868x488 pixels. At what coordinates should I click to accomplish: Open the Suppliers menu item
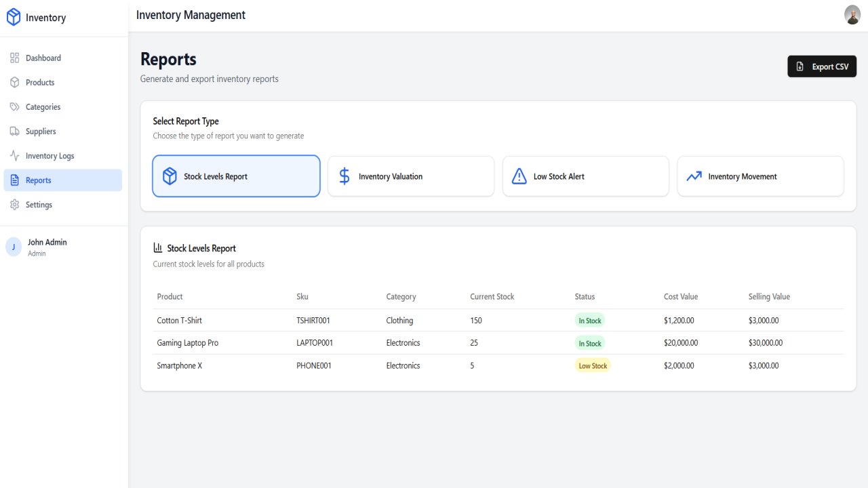click(63, 131)
